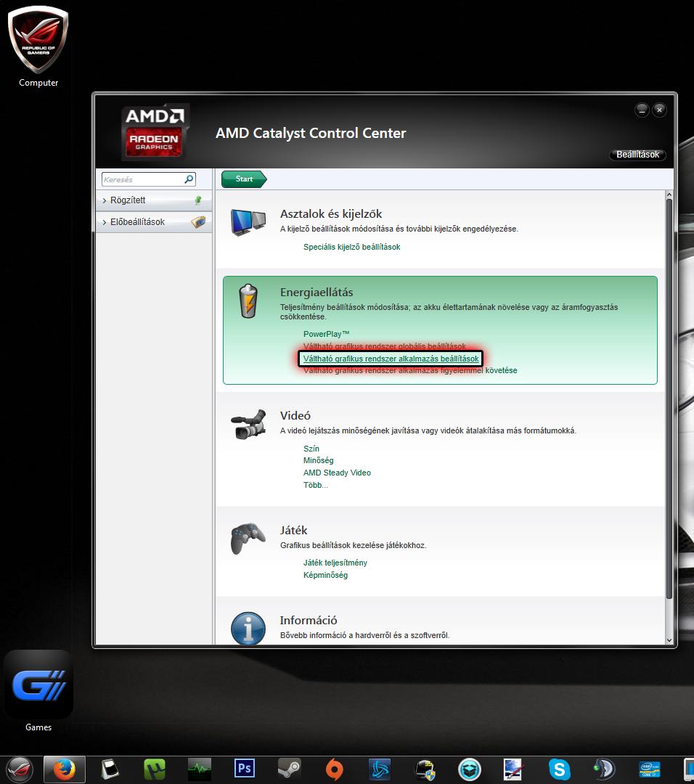Close the Catalyst Control Center window

[659, 110]
